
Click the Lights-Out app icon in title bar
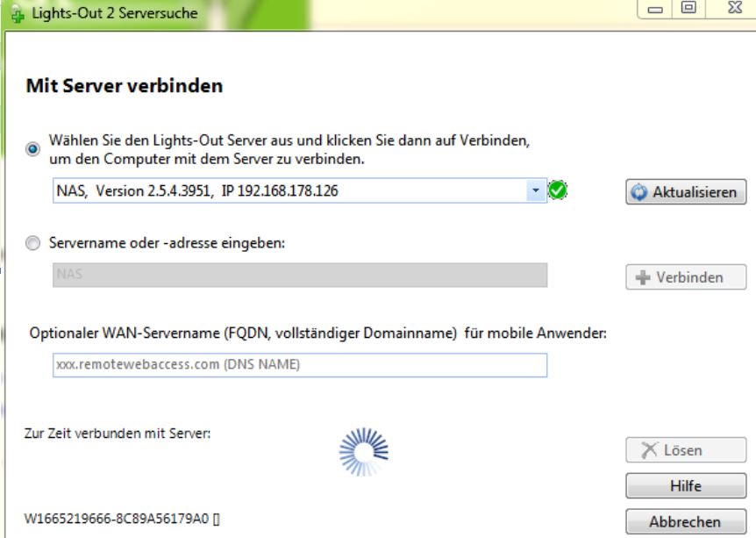click(13, 14)
